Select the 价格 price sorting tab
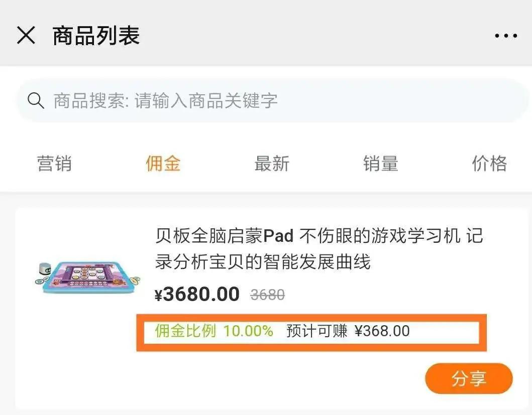 click(x=488, y=163)
